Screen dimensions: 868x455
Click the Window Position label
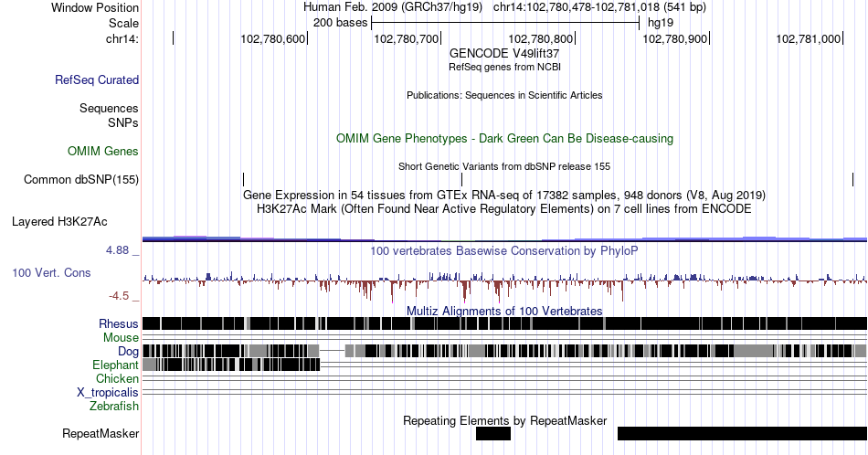tap(95, 7)
